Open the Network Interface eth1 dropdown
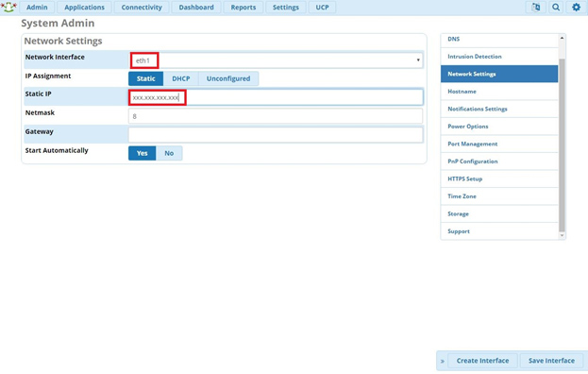588x374 pixels. (x=276, y=60)
